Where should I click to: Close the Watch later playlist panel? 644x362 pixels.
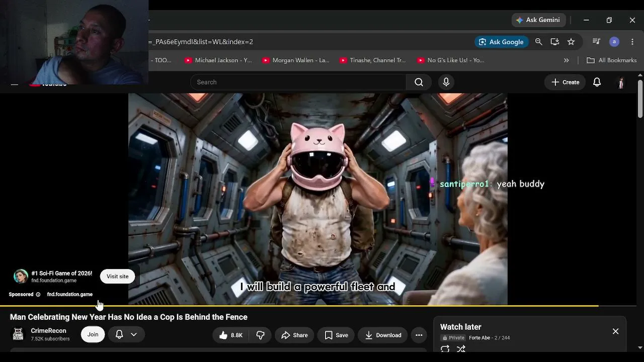point(615,331)
